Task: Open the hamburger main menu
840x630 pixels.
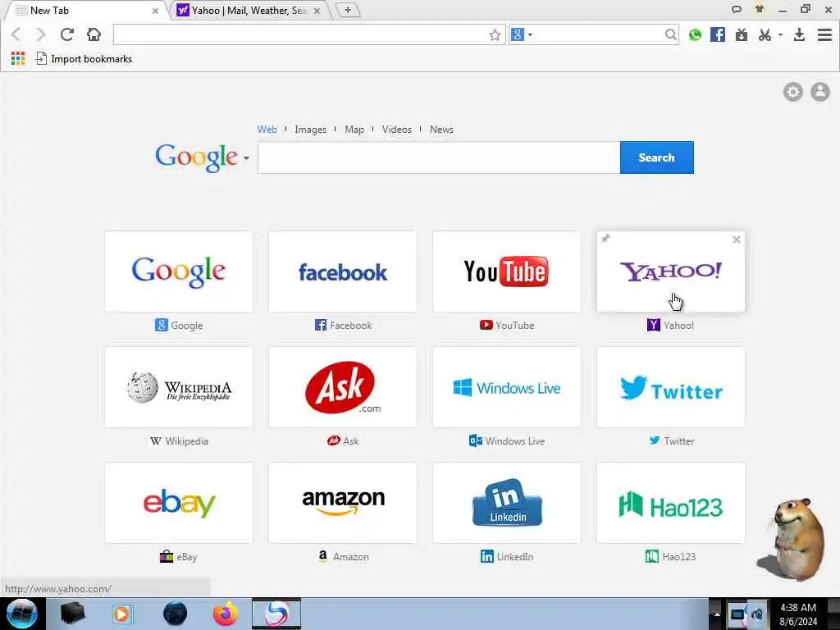Action: [x=824, y=34]
